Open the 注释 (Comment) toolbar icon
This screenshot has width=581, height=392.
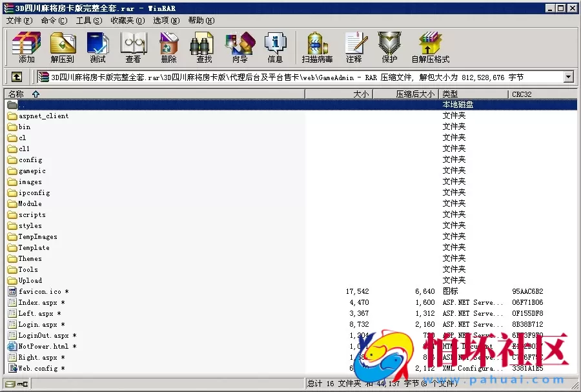pyautogui.click(x=356, y=47)
